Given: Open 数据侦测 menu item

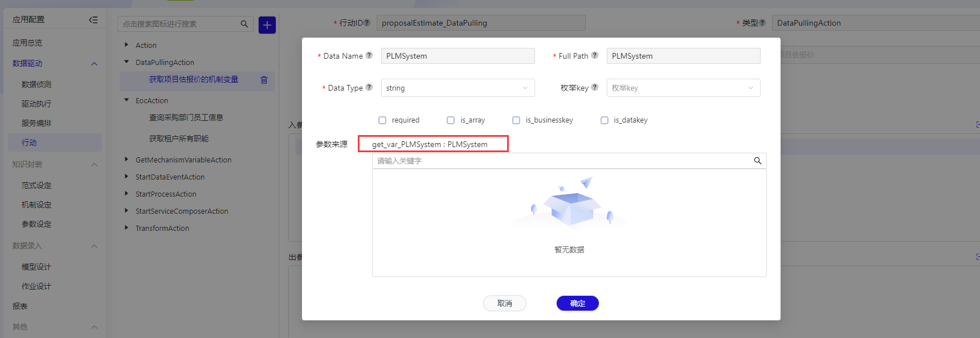Looking at the screenshot, I should coord(36,84).
